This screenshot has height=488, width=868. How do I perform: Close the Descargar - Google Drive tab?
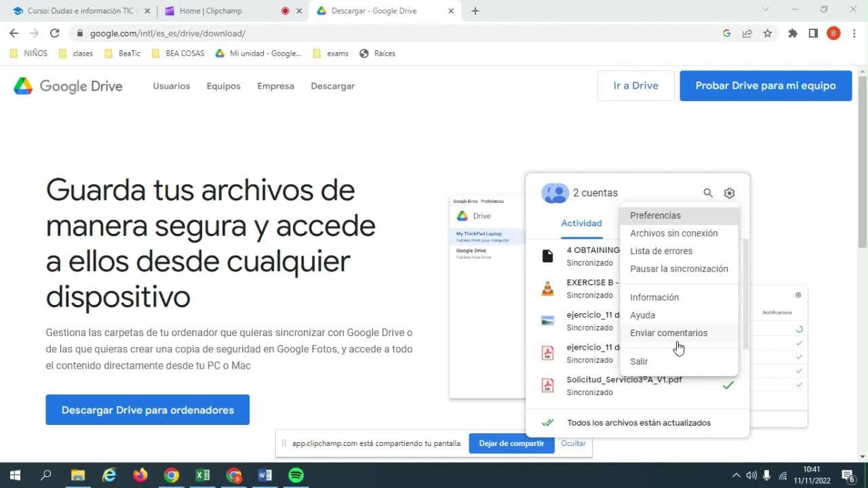click(x=451, y=11)
